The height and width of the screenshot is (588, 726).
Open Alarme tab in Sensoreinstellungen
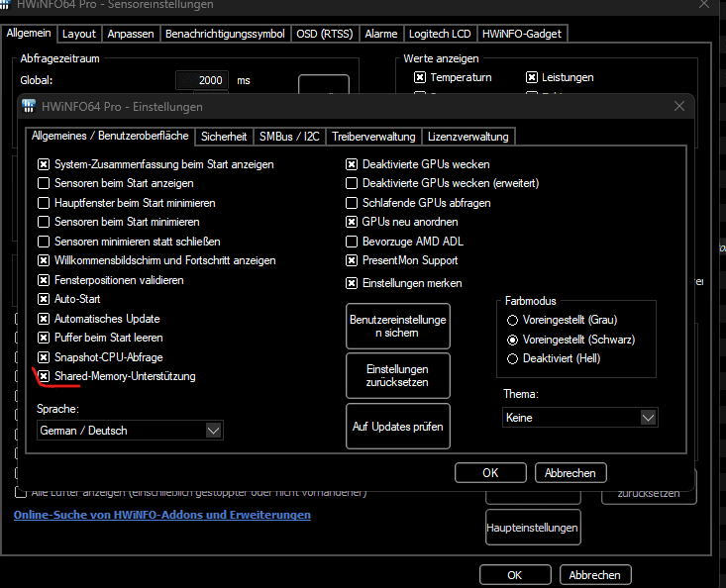click(381, 34)
